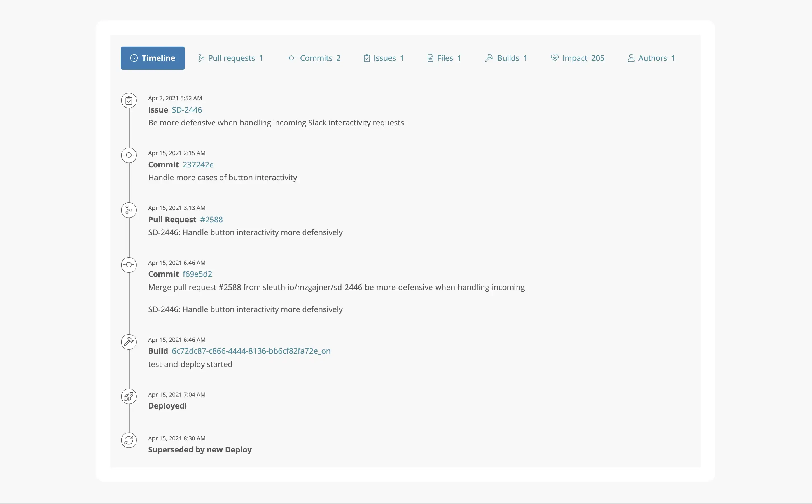The image size is (812, 504).
Task: Open build link 6c72dc87-c866-4444-8136-bb6cf82fa72e_on
Action: pyautogui.click(x=251, y=351)
